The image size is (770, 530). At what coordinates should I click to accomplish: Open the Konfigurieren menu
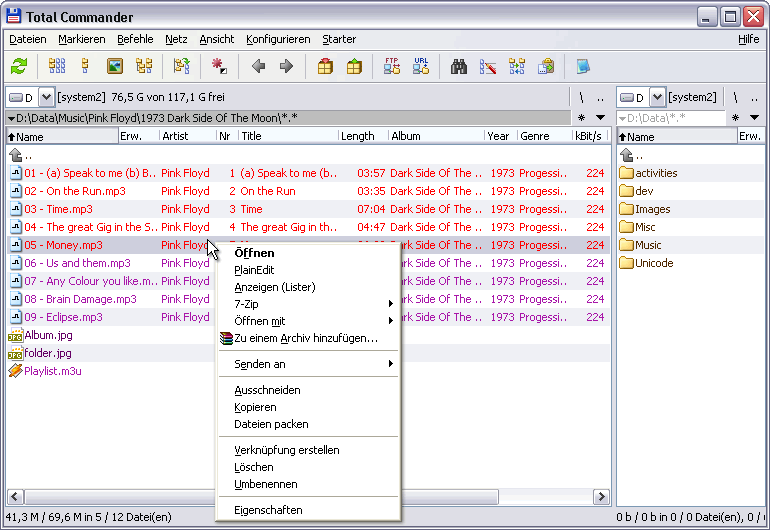pyautogui.click(x=278, y=39)
